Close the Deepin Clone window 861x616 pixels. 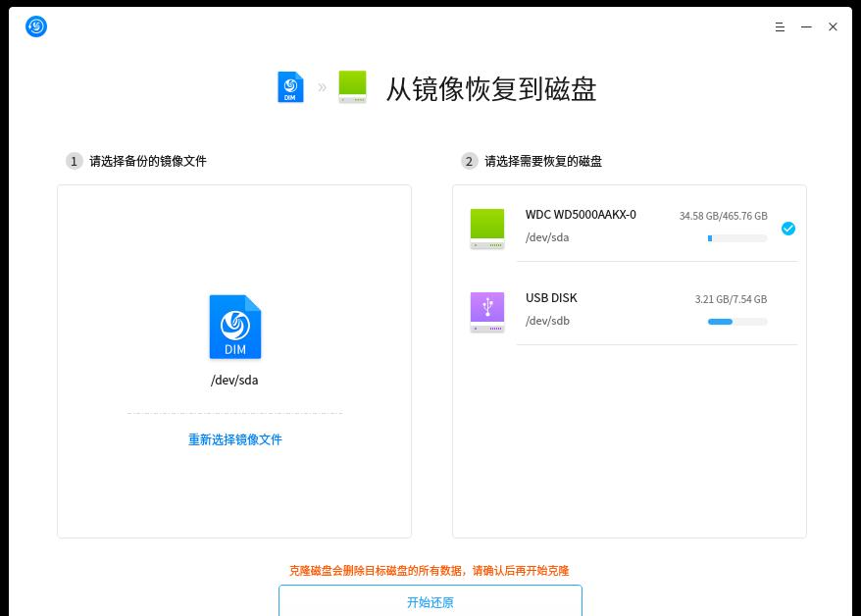point(833,27)
